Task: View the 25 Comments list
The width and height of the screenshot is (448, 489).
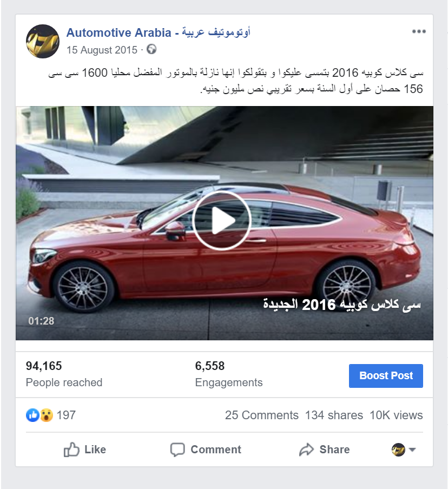Action: click(x=262, y=415)
